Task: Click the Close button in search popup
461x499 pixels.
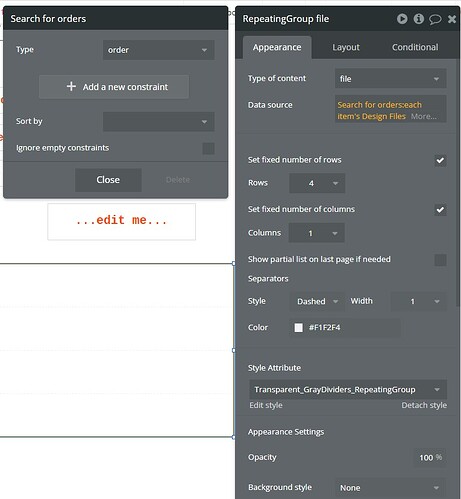Action: click(108, 180)
